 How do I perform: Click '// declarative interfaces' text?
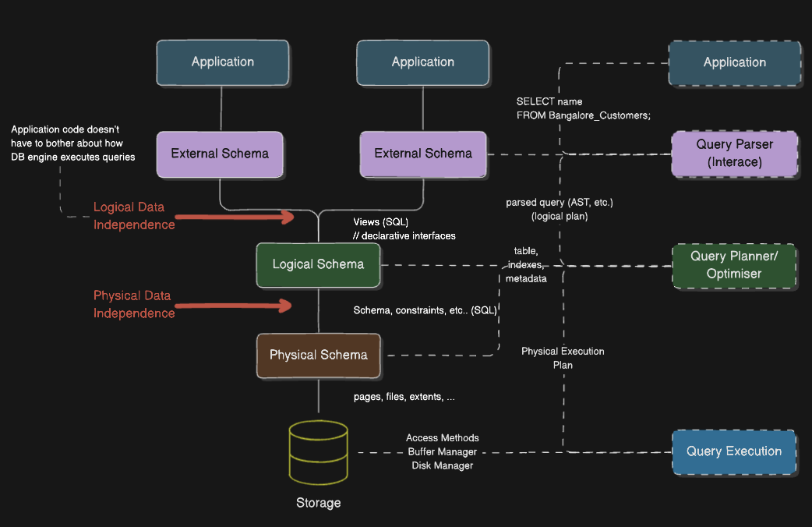point(404,235)
